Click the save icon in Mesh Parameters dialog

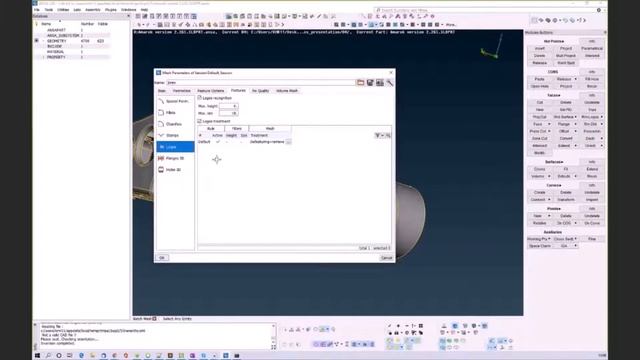click(370, 82)
